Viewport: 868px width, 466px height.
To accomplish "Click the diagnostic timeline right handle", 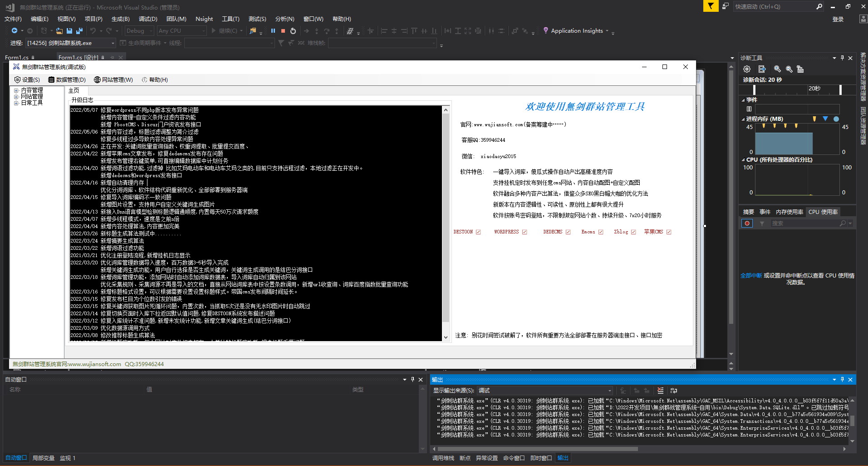I will (x=840, y=89).
